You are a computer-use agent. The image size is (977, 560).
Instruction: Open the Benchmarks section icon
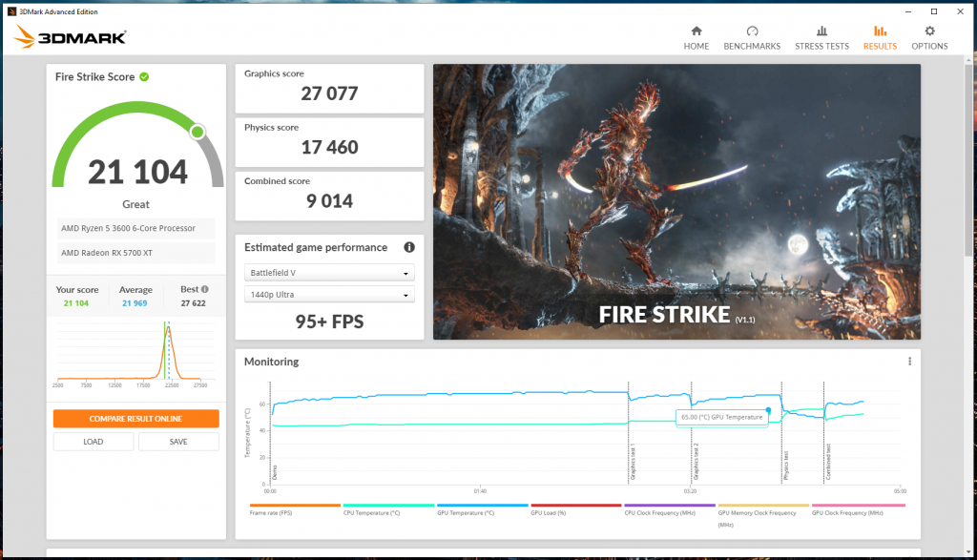pos(752,33)
